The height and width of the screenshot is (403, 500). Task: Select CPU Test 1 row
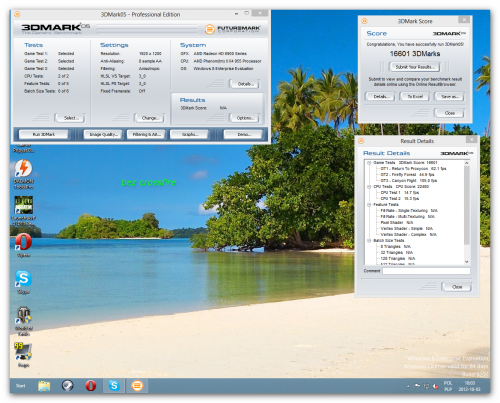400,193
